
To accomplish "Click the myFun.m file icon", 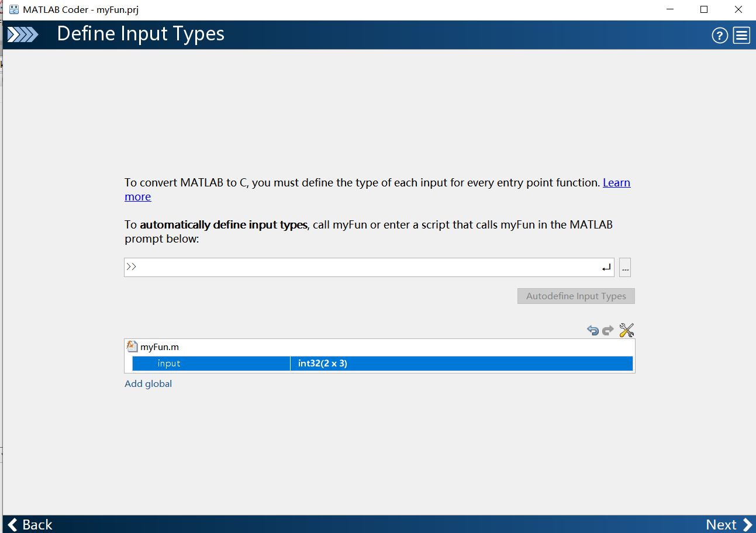I will [x=132, y=347].
